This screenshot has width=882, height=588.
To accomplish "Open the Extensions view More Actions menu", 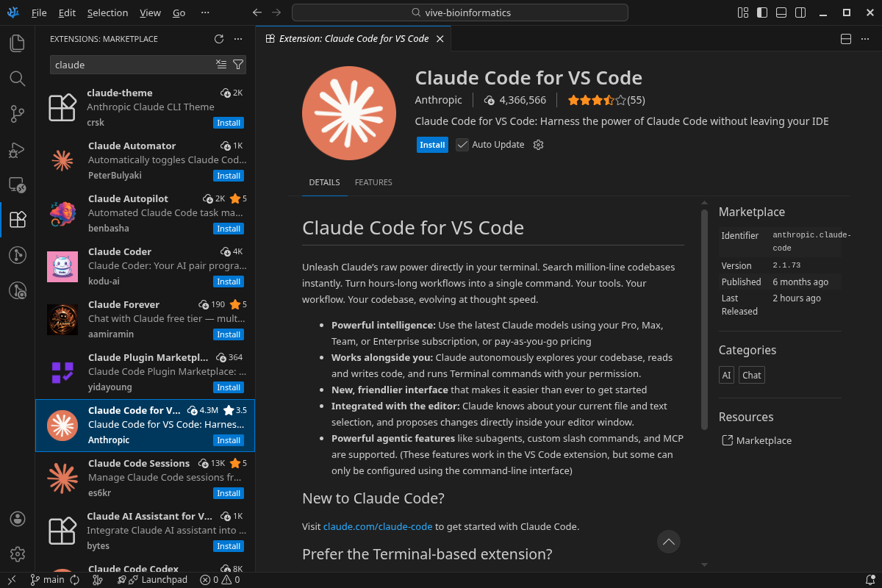I will pyautogui.click(x=237, y=39).
